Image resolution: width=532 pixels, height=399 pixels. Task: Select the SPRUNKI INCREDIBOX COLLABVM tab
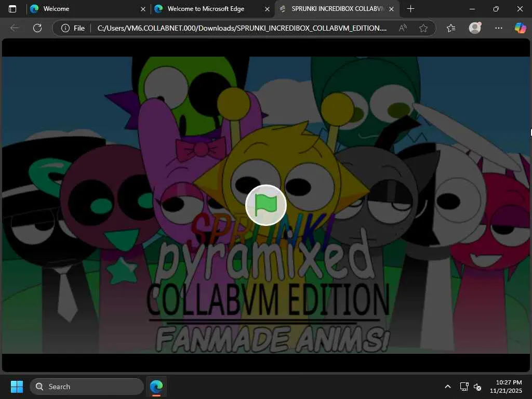click(x=337, y=9)
